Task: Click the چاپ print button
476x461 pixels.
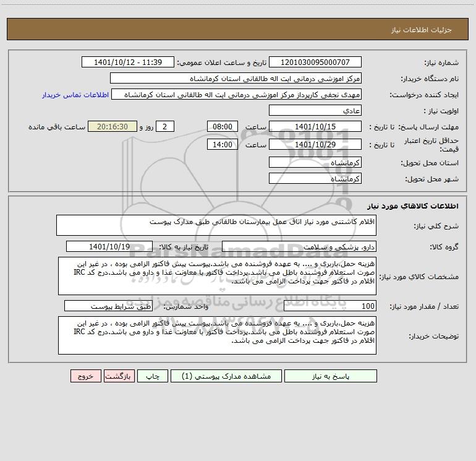Action: [153, 376]
